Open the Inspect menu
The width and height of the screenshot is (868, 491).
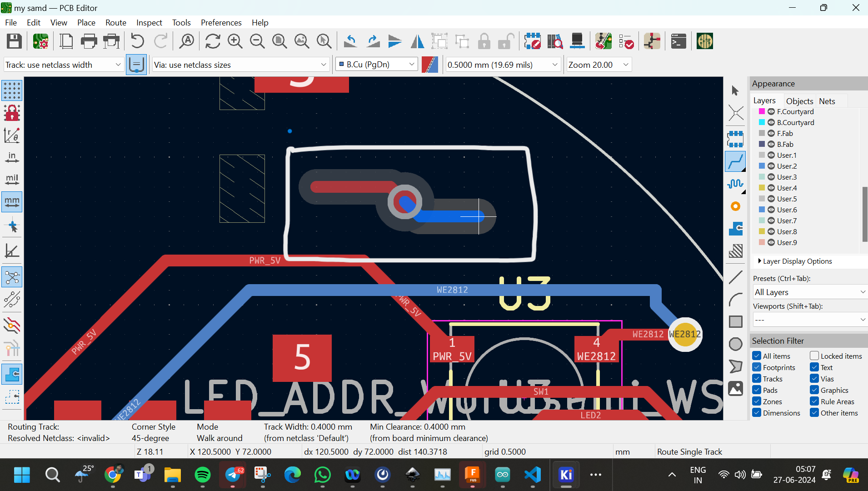tap(149, 22)
